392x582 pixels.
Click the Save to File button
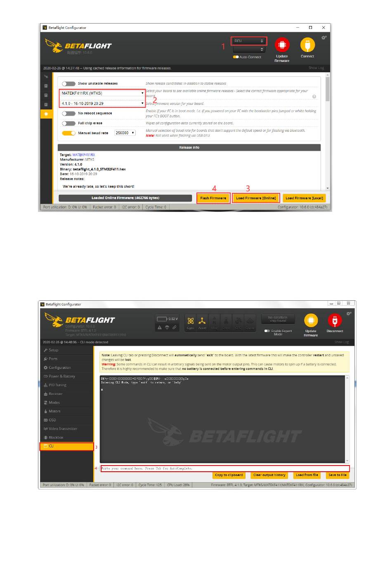click(338, 475)
